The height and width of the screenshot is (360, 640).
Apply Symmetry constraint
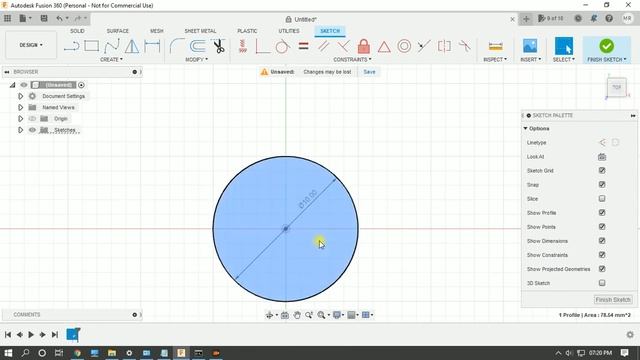(x=444, y=46)
